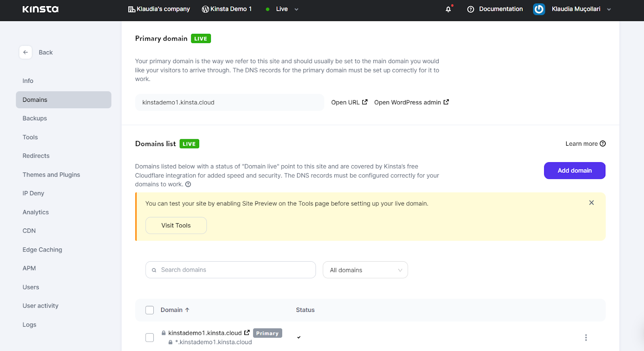Open the three-dot menu for kinstademo1.kinsta.cloud

tap(586, 337)
